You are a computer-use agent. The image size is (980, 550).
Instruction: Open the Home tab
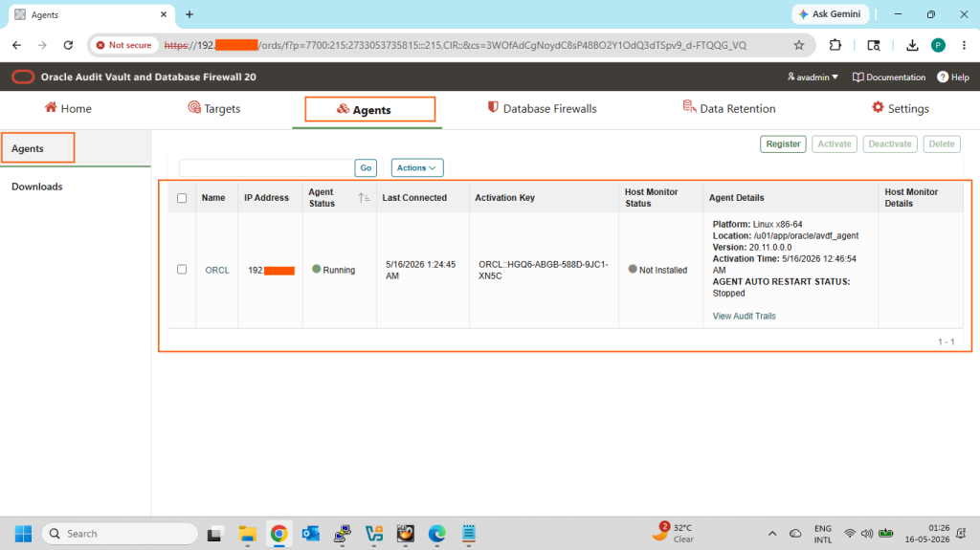(68, 109)
